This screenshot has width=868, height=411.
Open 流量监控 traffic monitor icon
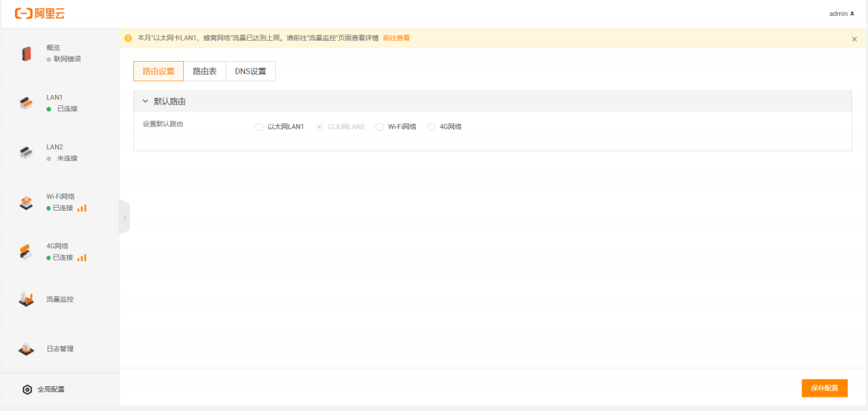pyautogui.click(x=26, y=300)
